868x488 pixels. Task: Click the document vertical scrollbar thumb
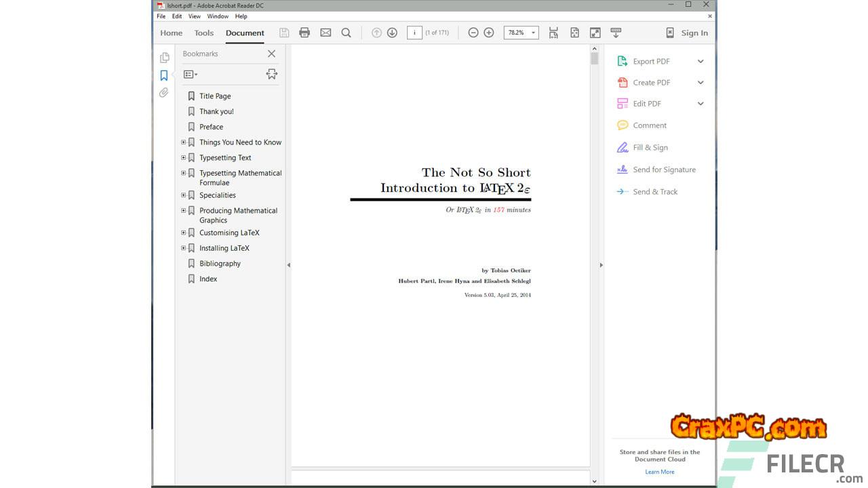tap(595, 59)
